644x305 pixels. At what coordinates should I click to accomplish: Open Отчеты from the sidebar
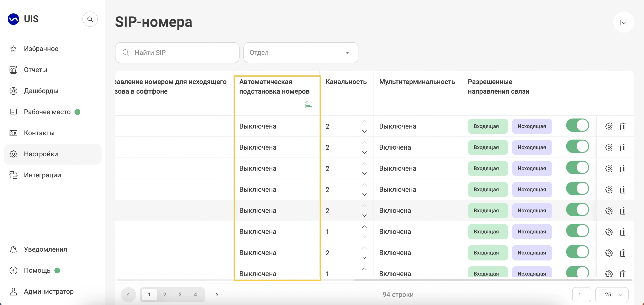35,70
